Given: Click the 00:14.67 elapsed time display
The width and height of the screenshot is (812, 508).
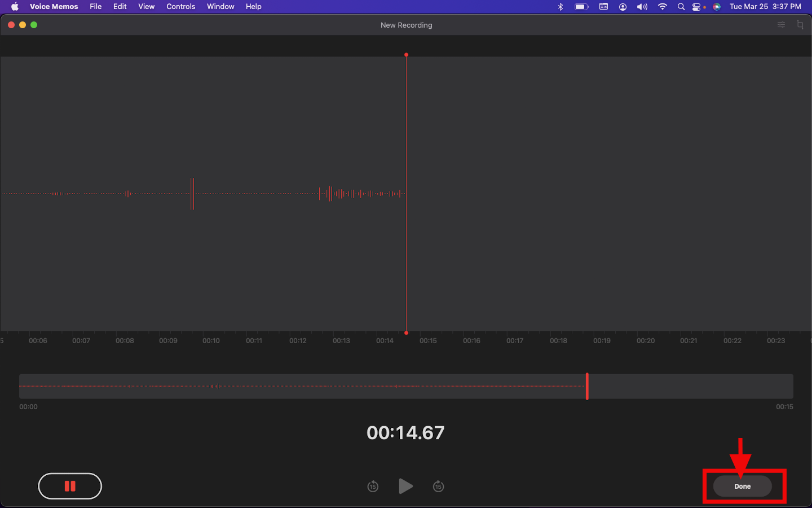Looking at the screenshot, I should (405, 433).
